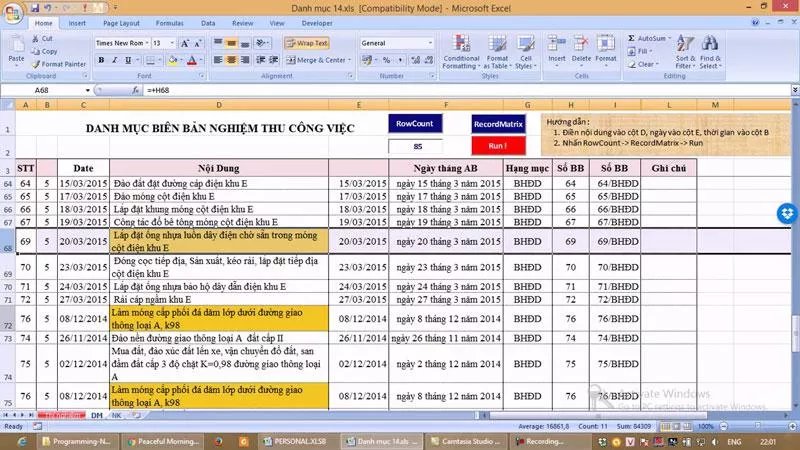The image size is (800, 450).
Task: Click the Office button
Action: pyautogui.click(x=12, y=13)
